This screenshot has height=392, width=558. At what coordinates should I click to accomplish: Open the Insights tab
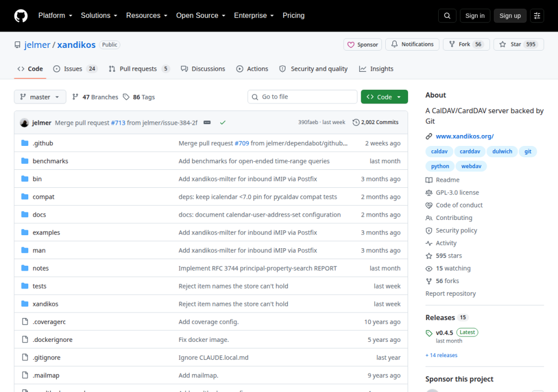(376, 69)
